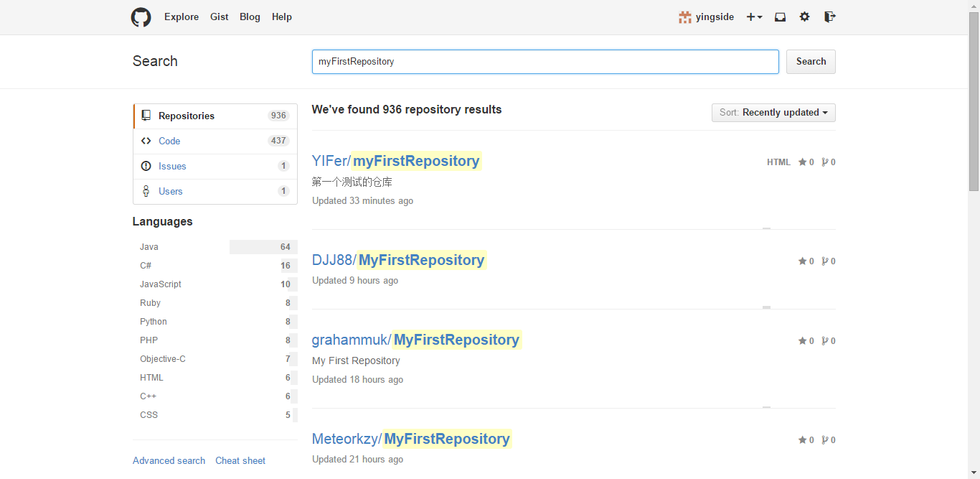
Task: Click 'Updated 33 minutes ago' text
Action: click(x=362, y=201)
